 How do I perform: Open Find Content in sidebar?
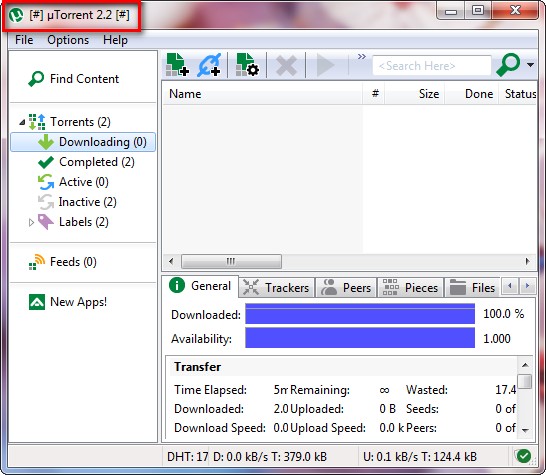(x=74, y=79)
